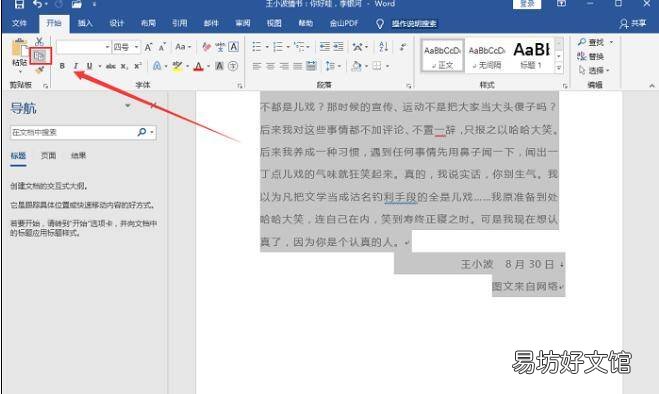This screenshot has height=394, width=659.
Task: Toggle superscript formatting
Action: [138, 66]
